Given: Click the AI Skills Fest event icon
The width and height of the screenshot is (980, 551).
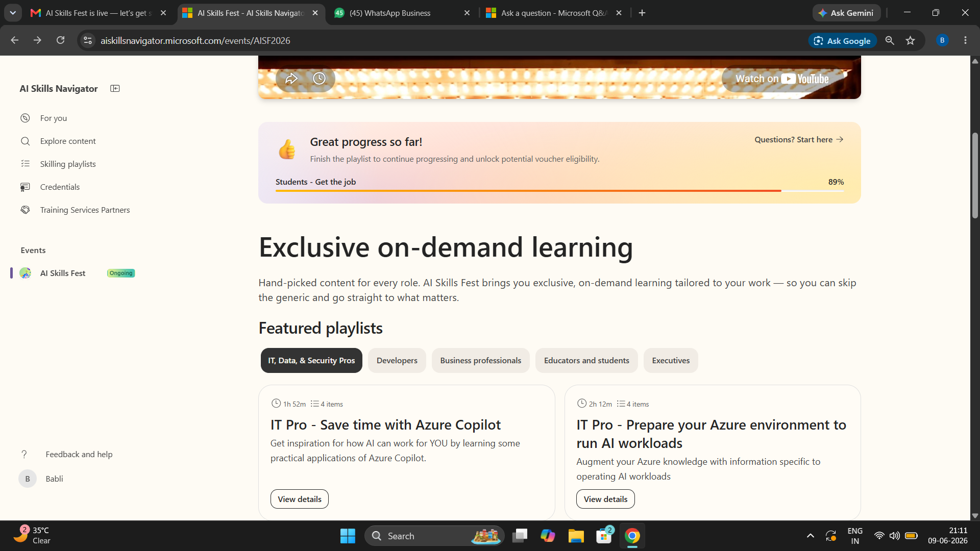Looking at the screenshot, I should 25,273.
